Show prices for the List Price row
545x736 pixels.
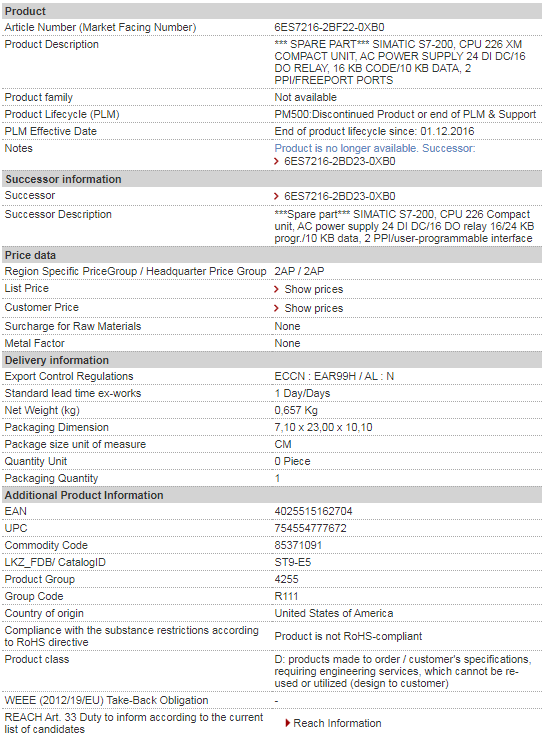click(x=314, y=290)
